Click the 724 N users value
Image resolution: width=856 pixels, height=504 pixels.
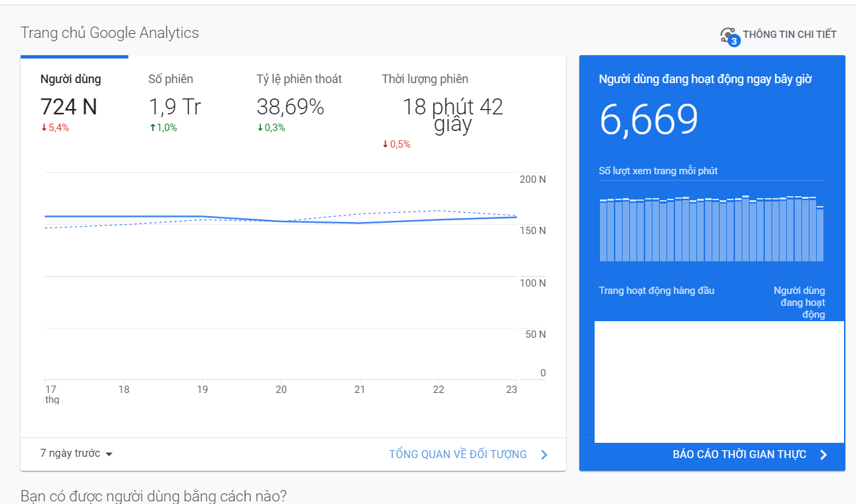point(69,107)
